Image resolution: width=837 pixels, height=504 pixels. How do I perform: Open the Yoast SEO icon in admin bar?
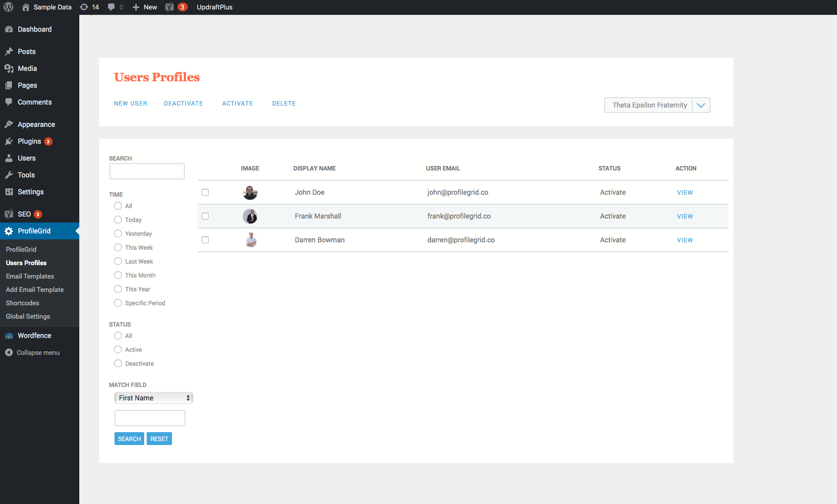click(170, 7)
